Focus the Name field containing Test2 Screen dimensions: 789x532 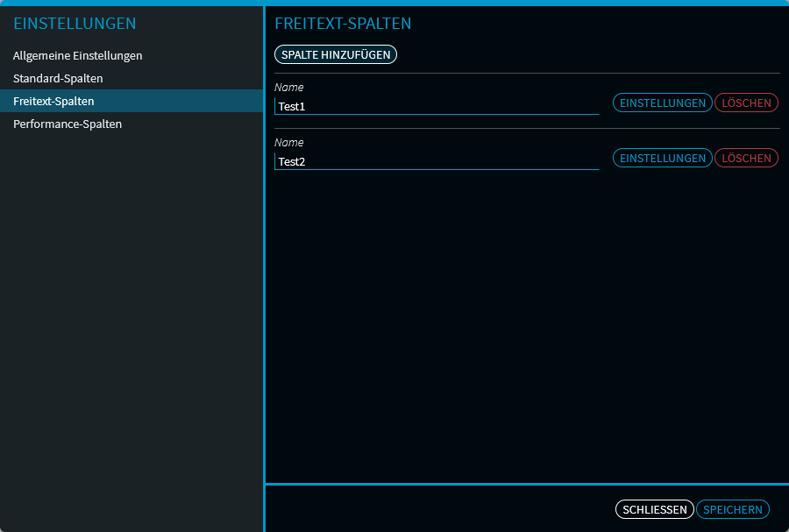pos(436,161)
